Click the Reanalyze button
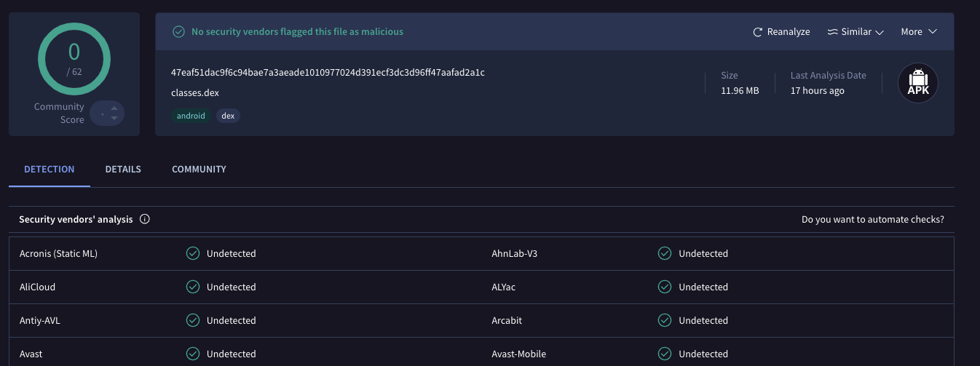This screenshot has width=980, height=366. (781, 32)
